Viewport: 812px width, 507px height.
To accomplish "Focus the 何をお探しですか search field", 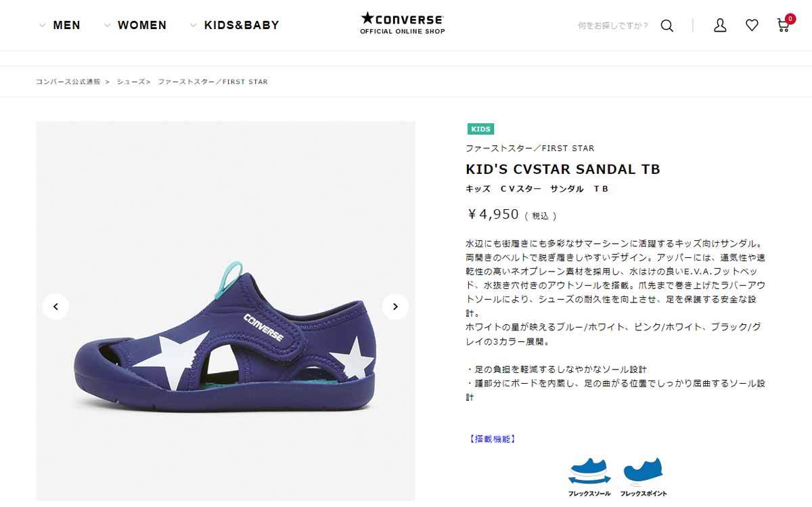I will (x=613, y=26).
